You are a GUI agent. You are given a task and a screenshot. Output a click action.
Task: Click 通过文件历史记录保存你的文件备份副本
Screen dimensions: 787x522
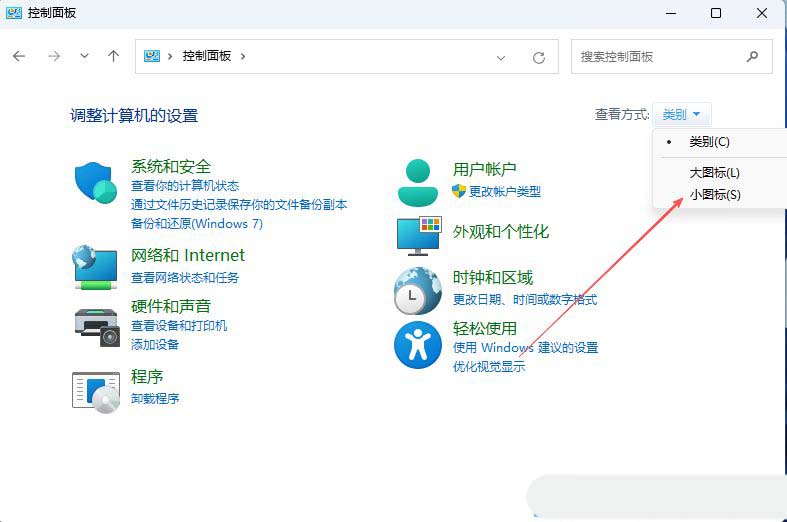(x=239, y=204)
